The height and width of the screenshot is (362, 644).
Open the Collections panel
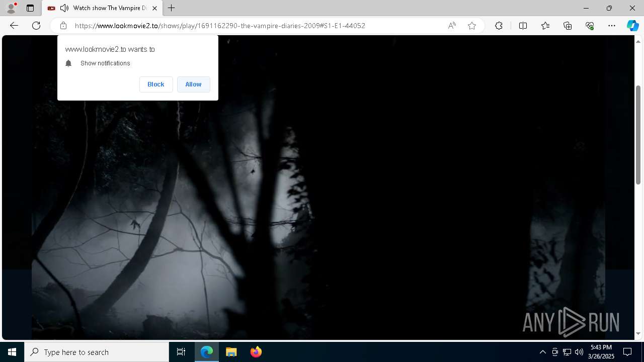tap(568, 26)
